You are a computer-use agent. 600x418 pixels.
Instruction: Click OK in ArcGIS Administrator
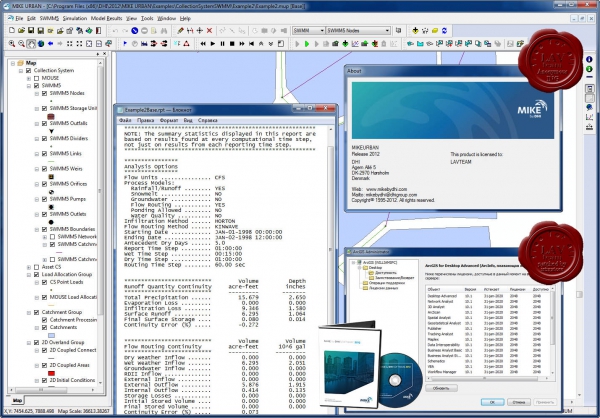click(x=492, y=402)
